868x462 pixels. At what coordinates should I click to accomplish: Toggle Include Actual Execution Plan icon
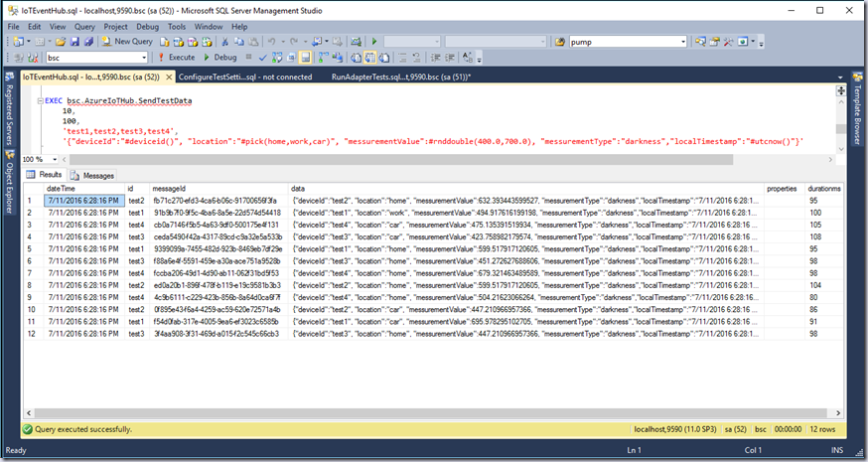pyautogui.click(x=324, y=57)
